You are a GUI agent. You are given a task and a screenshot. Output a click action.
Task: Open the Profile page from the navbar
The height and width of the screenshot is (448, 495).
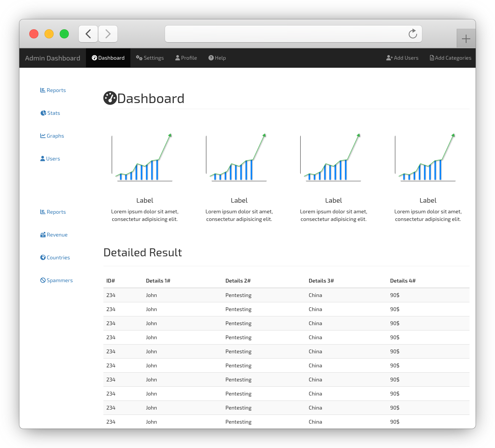click(x=189, y=57)
